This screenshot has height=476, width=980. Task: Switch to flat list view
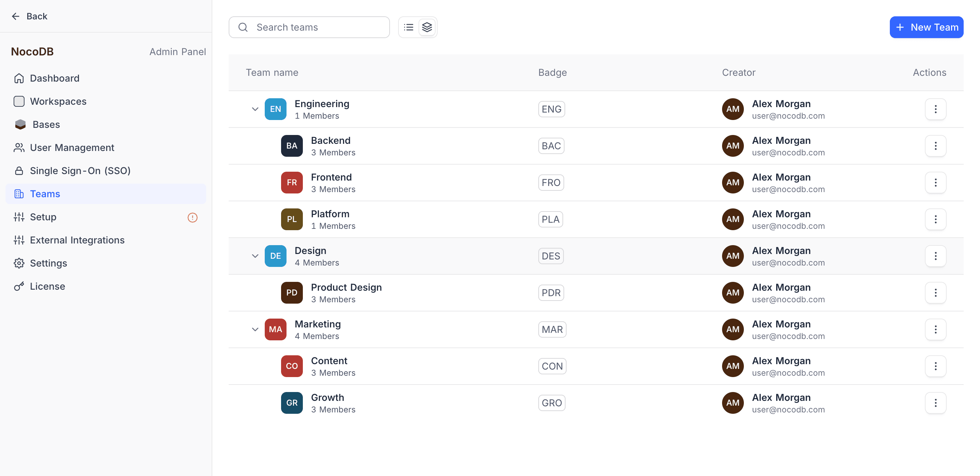[409, 28]
